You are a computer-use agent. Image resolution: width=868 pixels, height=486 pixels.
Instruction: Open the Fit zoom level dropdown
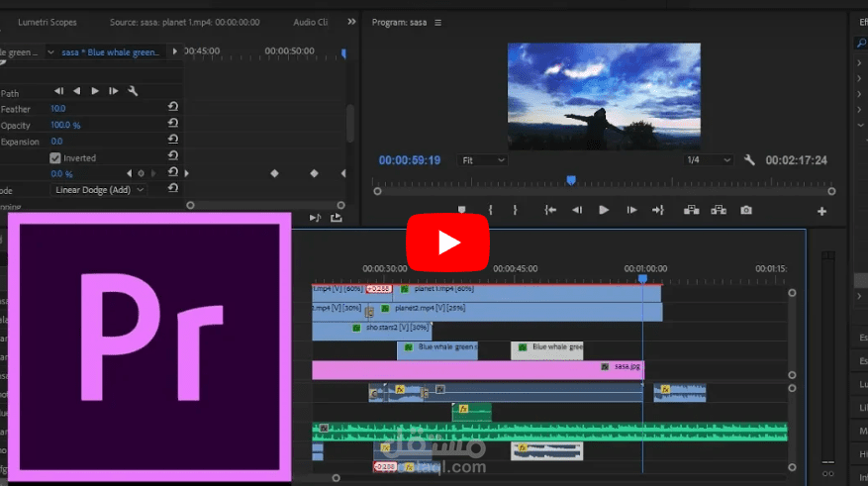click(483, 160)
